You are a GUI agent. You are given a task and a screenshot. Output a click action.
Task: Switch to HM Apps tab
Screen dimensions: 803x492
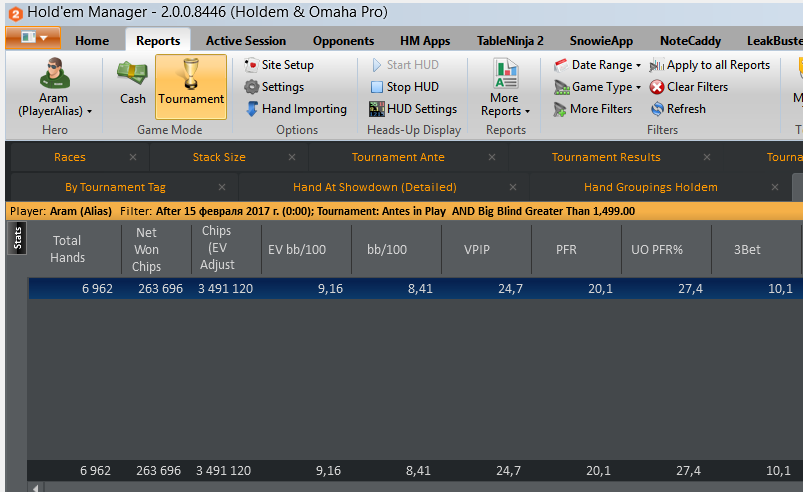point(425,41)
